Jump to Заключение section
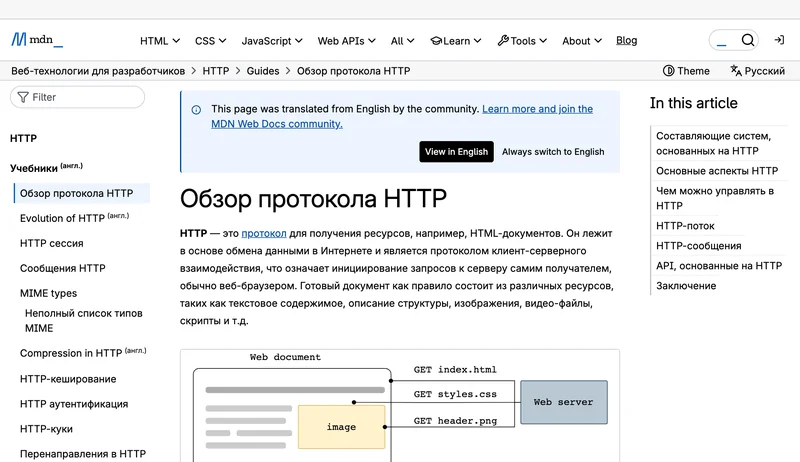Screen dimensions: 800x462 click(x=686, y=286)
